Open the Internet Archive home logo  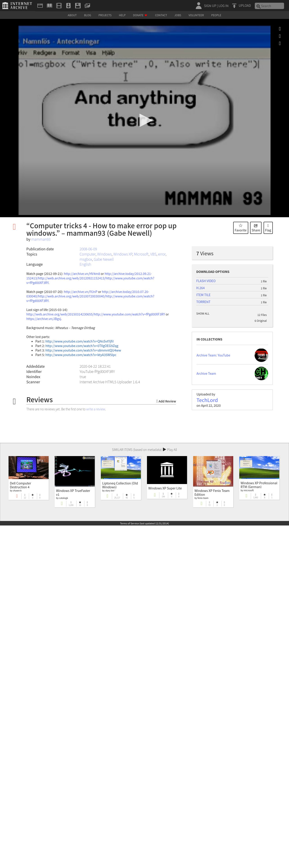(x=17, y=5)
